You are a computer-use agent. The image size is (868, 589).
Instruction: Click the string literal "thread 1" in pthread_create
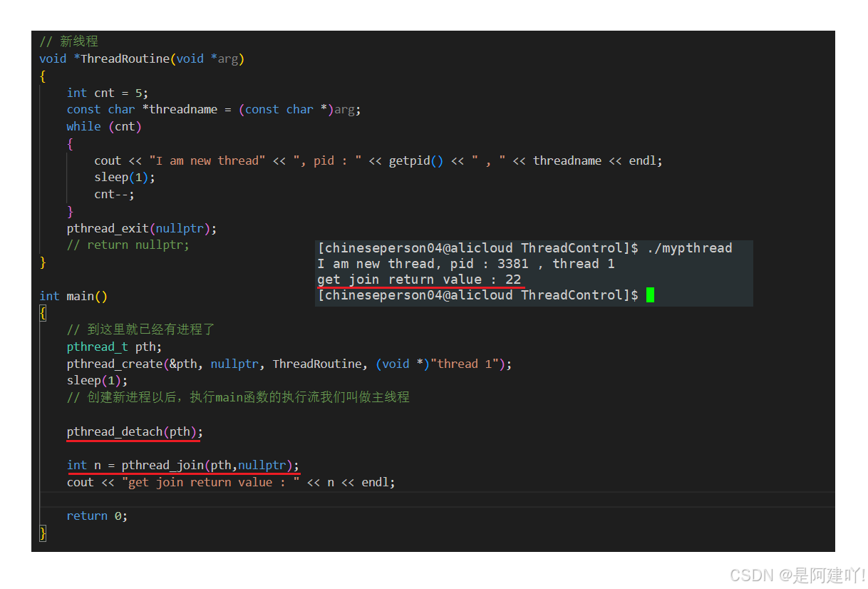465,364
